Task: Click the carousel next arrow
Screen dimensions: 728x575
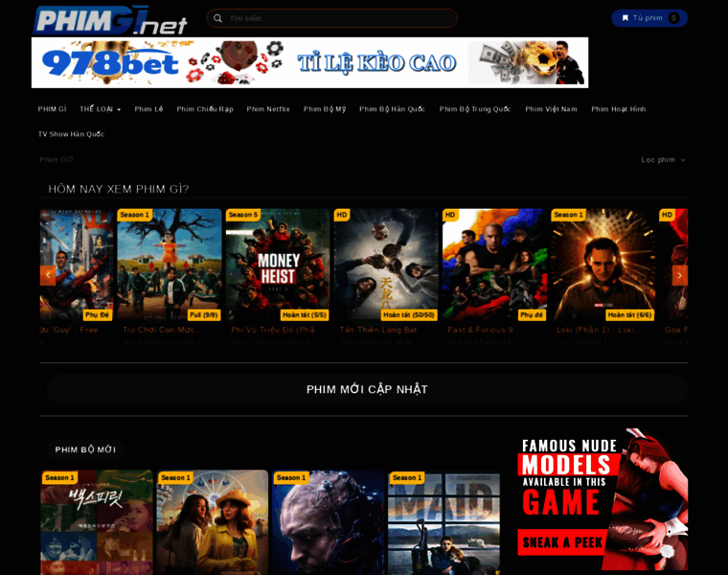Action: pyautogui.click(x=680, y=275)
